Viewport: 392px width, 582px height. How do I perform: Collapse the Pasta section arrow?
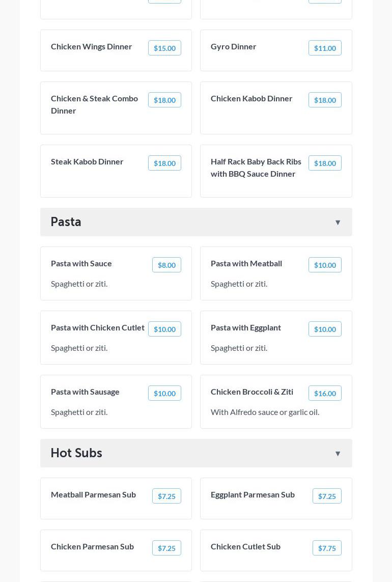pos(338,223)
